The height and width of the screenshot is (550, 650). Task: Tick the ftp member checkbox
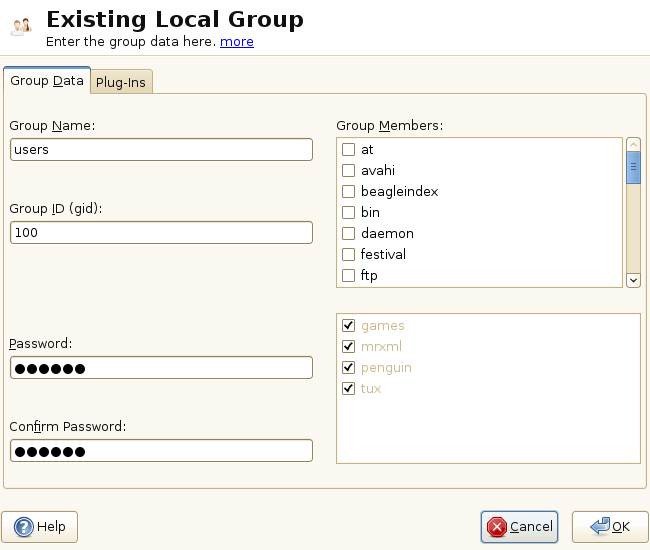(x=349, y=276)
